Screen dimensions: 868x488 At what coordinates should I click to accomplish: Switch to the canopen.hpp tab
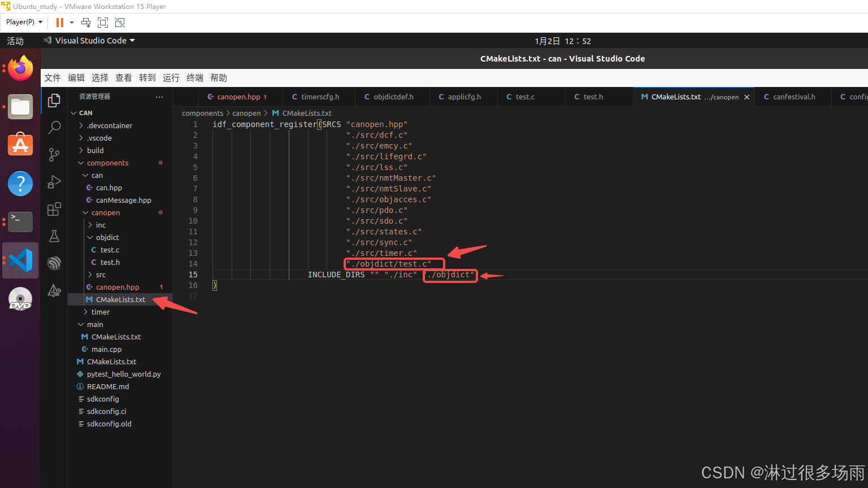[x=241, y=97]
